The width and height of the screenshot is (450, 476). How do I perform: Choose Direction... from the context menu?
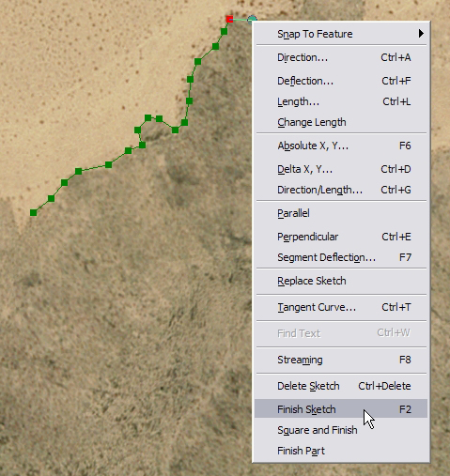coord(341,57)
